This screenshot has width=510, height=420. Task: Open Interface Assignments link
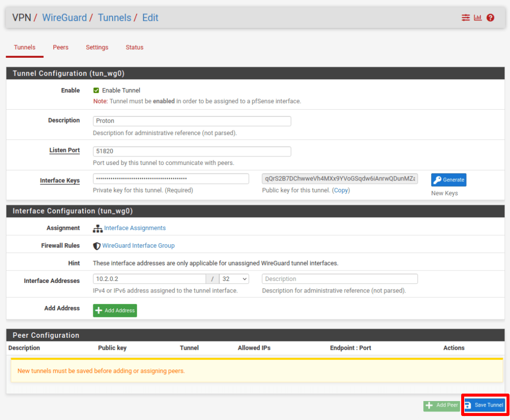[134, 228]
